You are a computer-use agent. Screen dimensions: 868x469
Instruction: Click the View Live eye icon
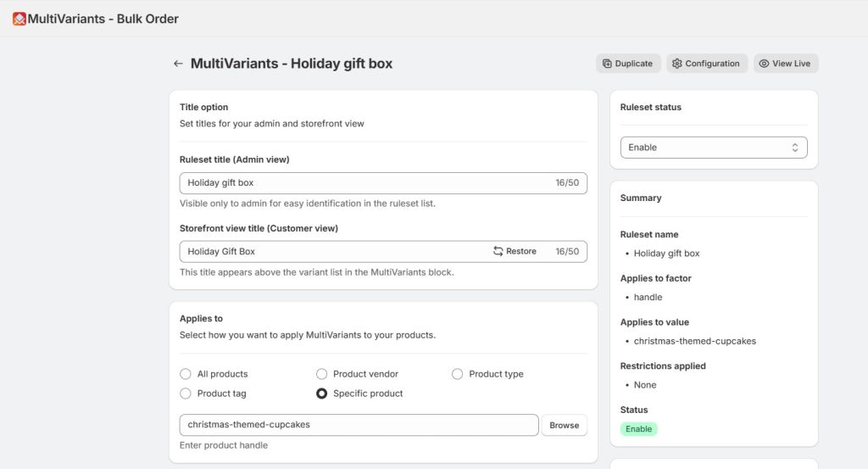pos(764,64)
